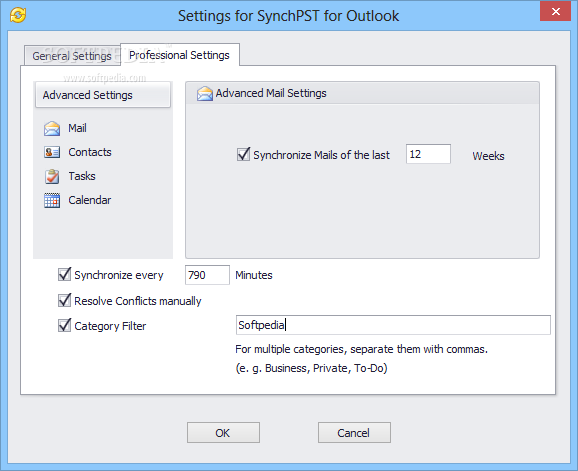Select the Mail envelope icon in sidebar

coord(52,129)
